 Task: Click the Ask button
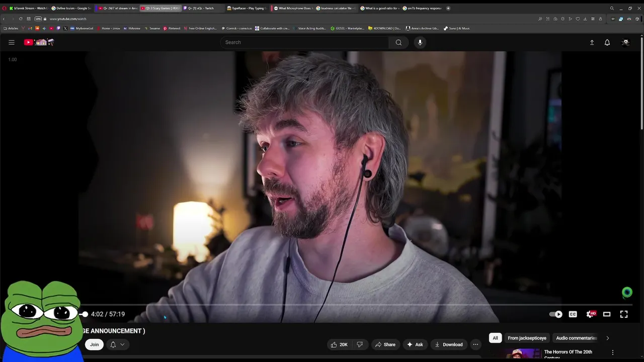(x=415, y=344)
